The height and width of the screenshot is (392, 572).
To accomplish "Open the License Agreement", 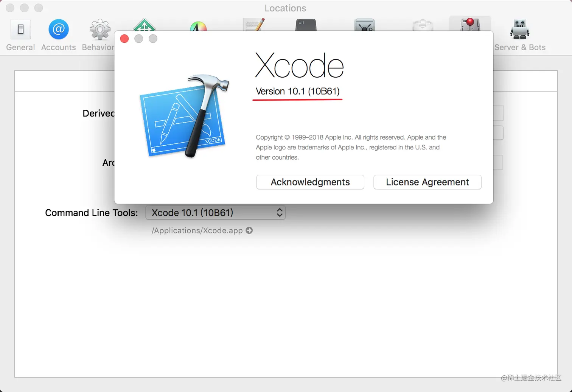I will [427, 182].
